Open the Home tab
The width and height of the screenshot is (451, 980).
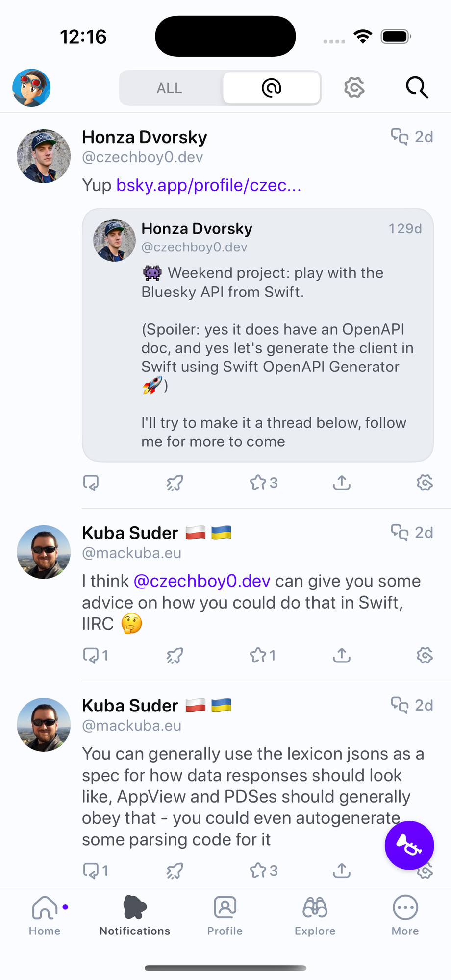pyautogui.click(x=45, y=915)
